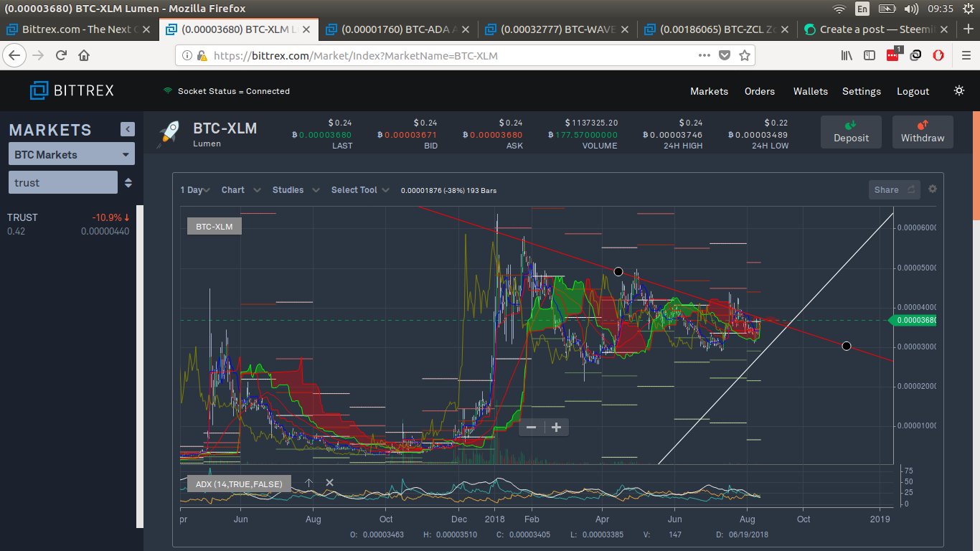Toggle the Firefox sidebar view

[x=870, y=55]
